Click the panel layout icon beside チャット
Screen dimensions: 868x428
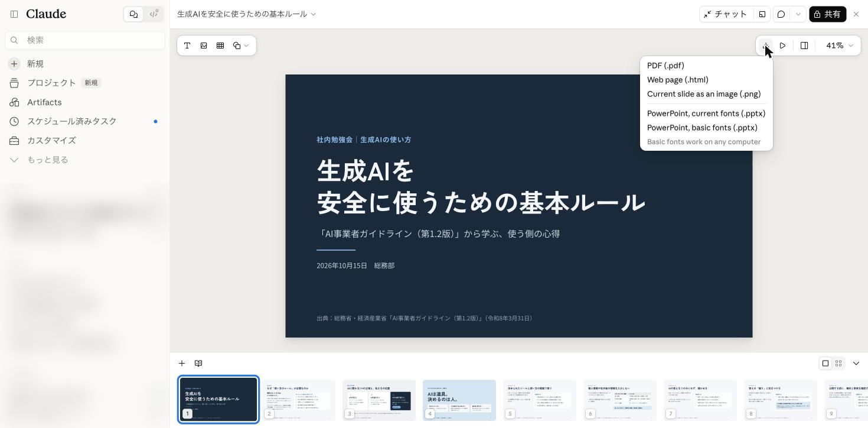(762, 14)
